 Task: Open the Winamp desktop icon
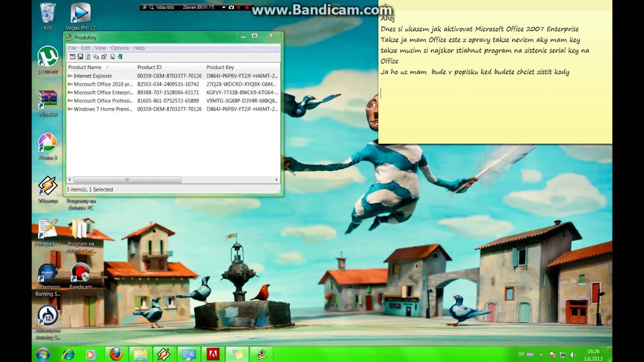click(x=48, y=190)
